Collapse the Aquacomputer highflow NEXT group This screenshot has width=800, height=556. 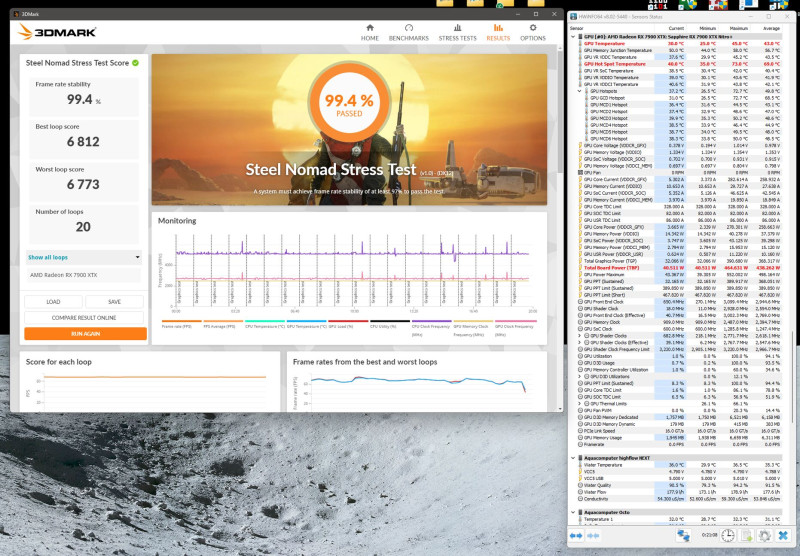[573, 458]
